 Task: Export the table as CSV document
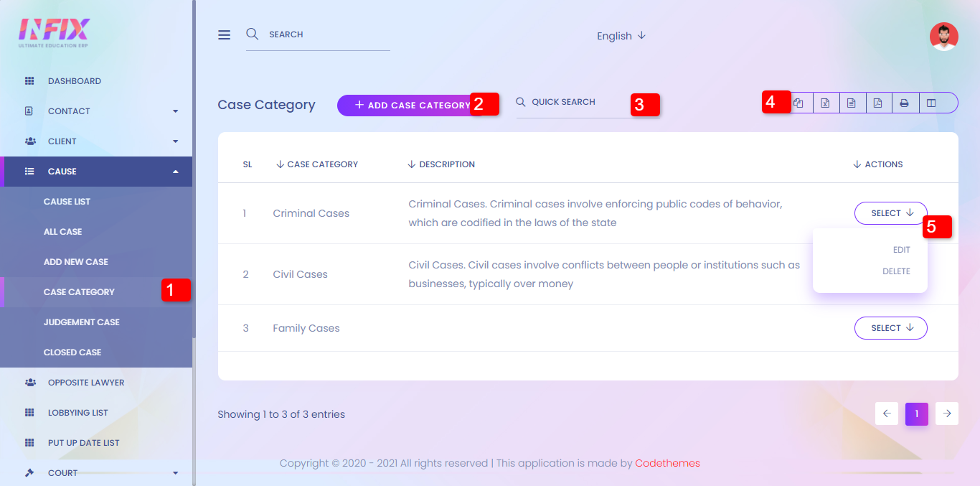[x=851, y=103]
